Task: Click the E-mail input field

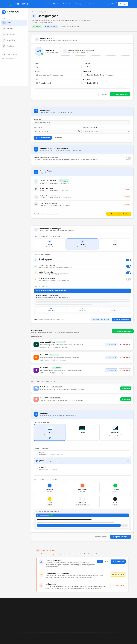Action: [x=58, y=75]
